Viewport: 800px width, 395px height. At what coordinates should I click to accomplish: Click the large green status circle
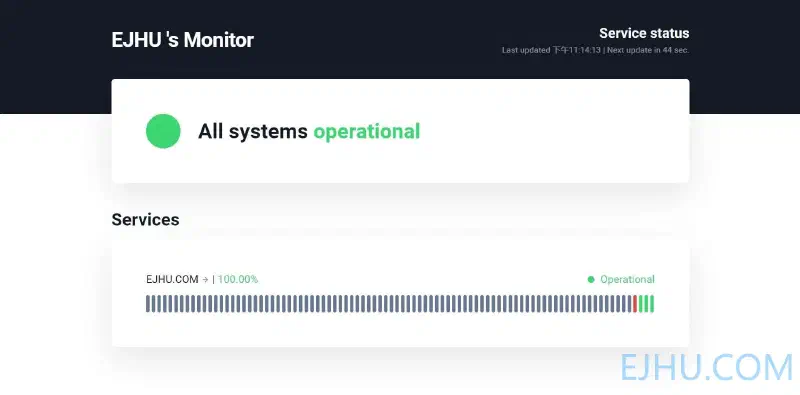tap(163, 131)
